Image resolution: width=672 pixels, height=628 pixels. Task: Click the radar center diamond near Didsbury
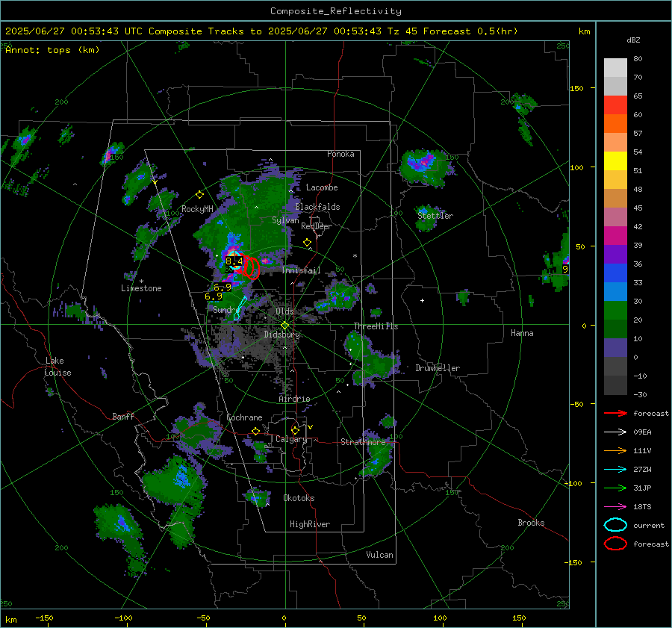(x=284, y=325)
